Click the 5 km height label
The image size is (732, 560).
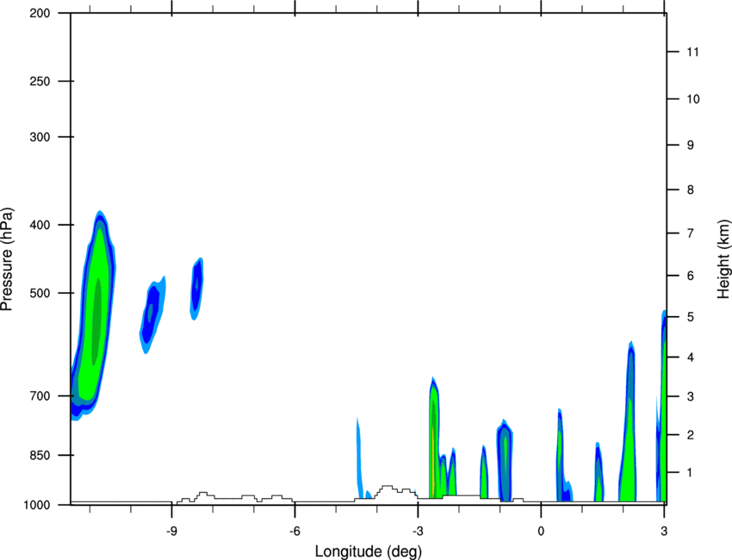coord(691,317)
